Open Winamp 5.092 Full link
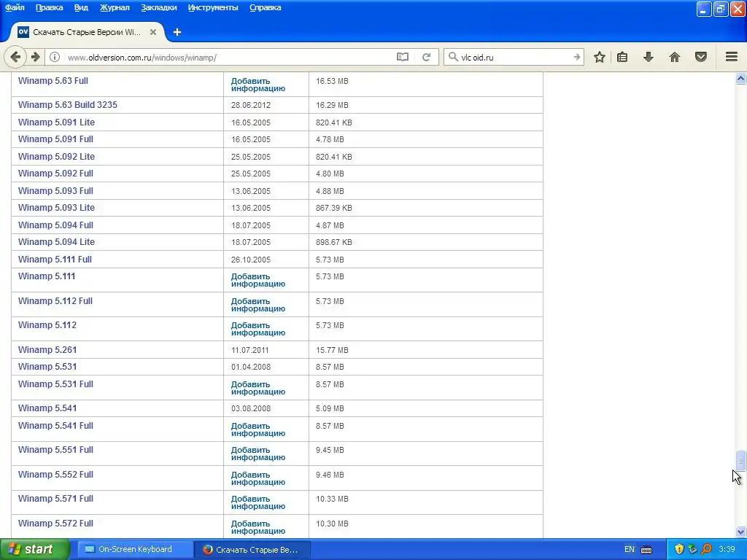 coord(55,174)
